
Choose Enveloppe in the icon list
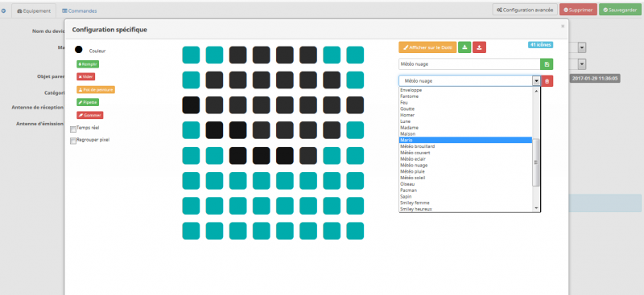[465, 90]
